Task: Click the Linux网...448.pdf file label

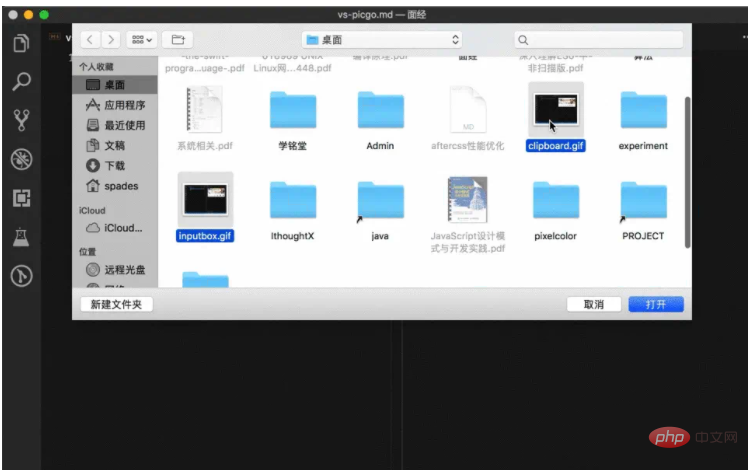Action: [x=292, y=68]
